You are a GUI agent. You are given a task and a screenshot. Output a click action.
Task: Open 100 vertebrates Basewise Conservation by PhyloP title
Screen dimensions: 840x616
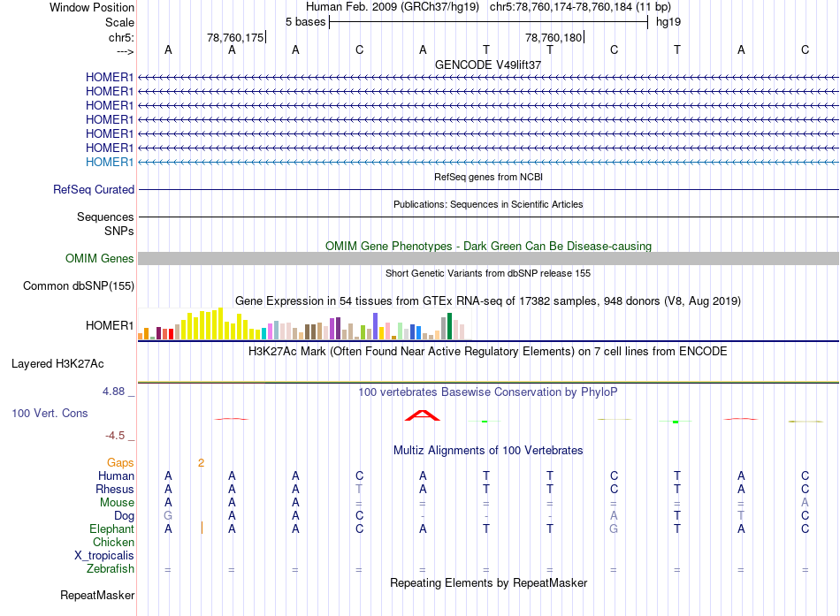pyautogui.click(x=487, y=392)
